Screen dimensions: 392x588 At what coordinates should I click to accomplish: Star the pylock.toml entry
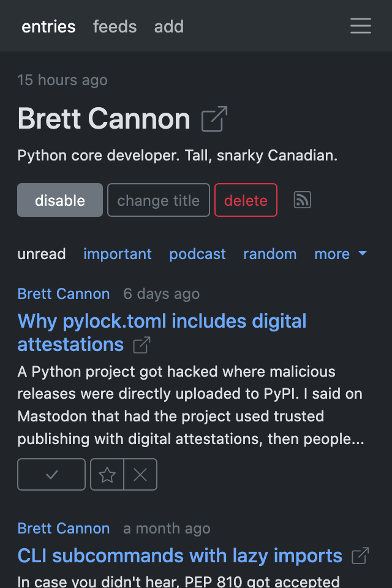coord(107,474)
